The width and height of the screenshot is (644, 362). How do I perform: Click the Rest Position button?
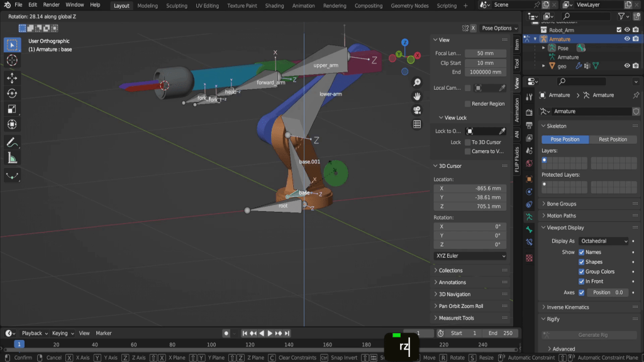[613, 140]
